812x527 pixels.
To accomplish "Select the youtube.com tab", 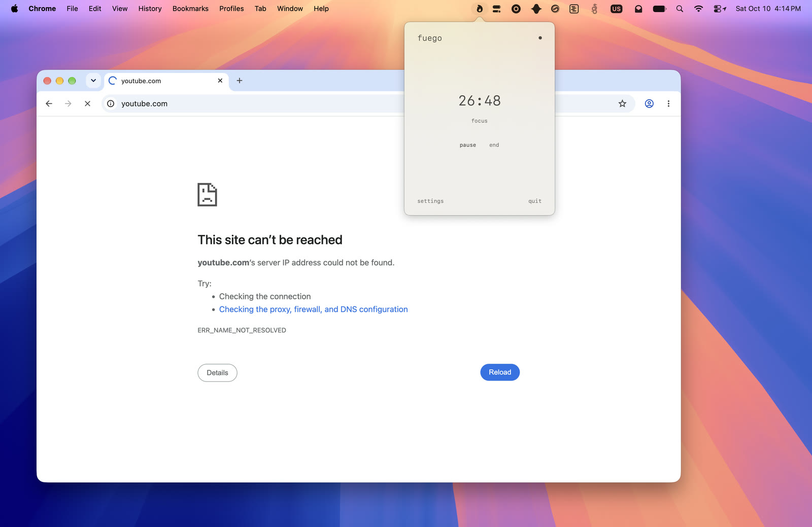I will click(x=166, y=81).
